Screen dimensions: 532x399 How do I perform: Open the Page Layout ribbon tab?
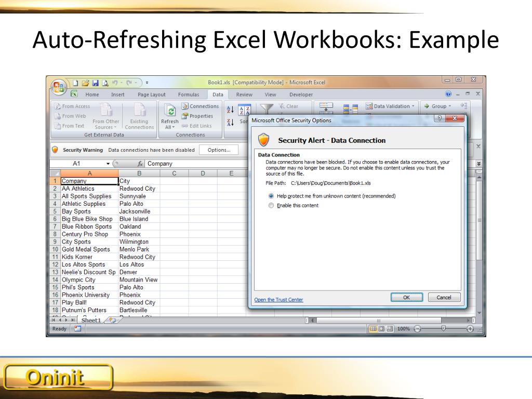[152, 95]
